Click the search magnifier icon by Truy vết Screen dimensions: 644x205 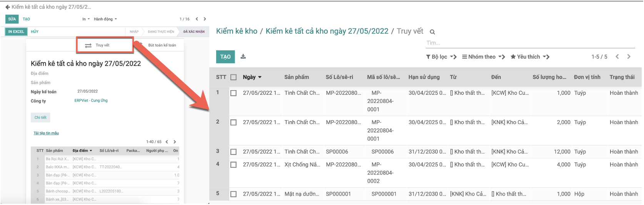coord(432,32)
